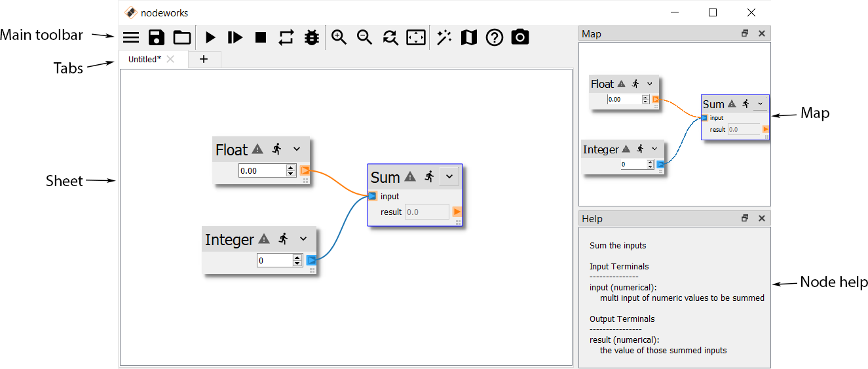Click the step-run icon in toolbar

point(235,37)
